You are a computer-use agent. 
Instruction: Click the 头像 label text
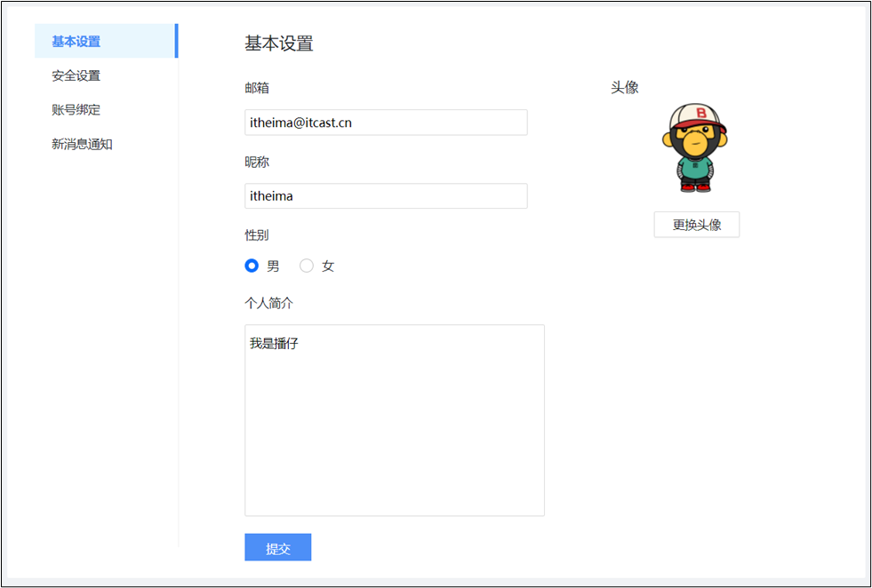point(624,88)
